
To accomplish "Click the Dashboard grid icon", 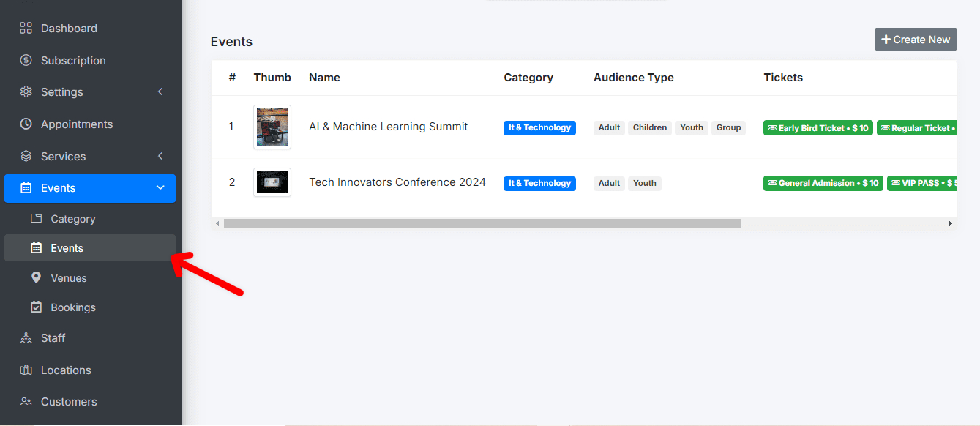I will tap(26, 29).
